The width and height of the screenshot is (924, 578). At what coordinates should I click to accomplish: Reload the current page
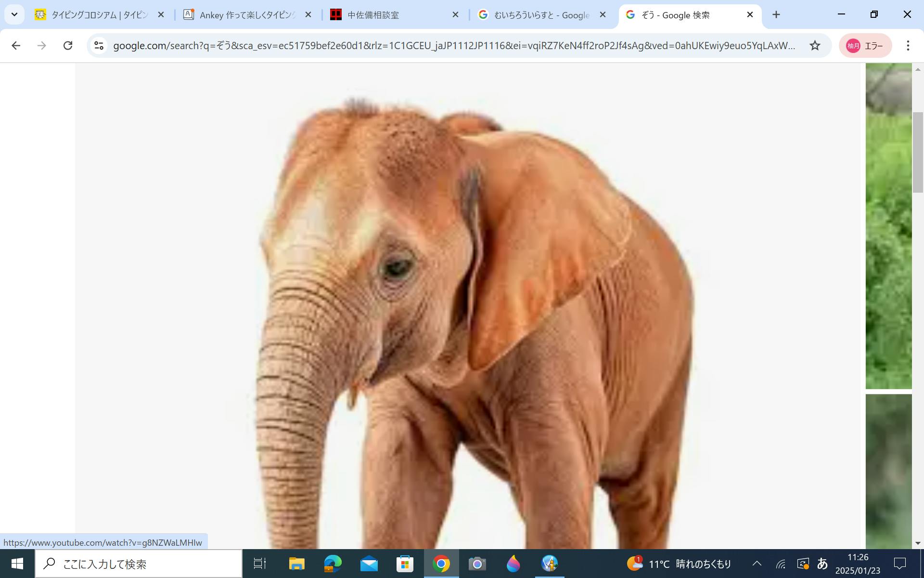pyautogui.click(x=68, y=45)
